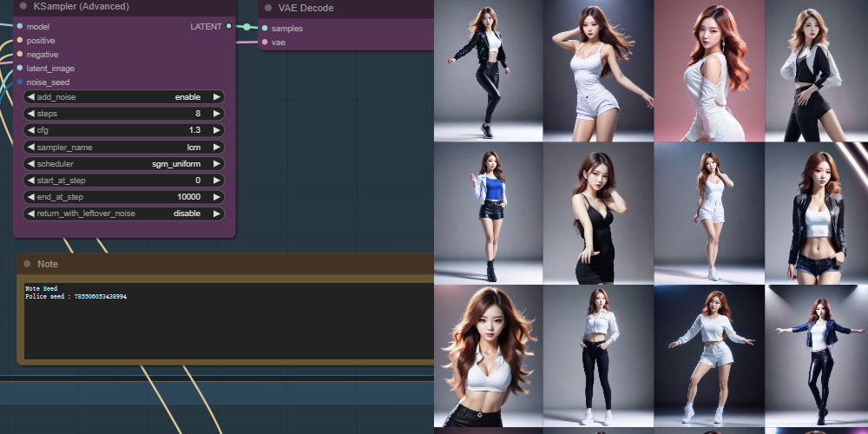
Task: Open thumbnail with pink background
Action: (x=709, y=71)
